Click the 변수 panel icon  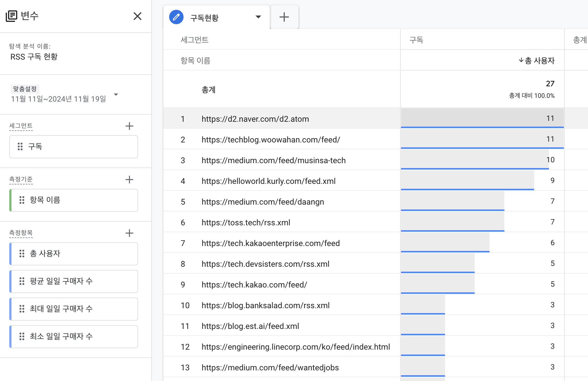[12, 16]
